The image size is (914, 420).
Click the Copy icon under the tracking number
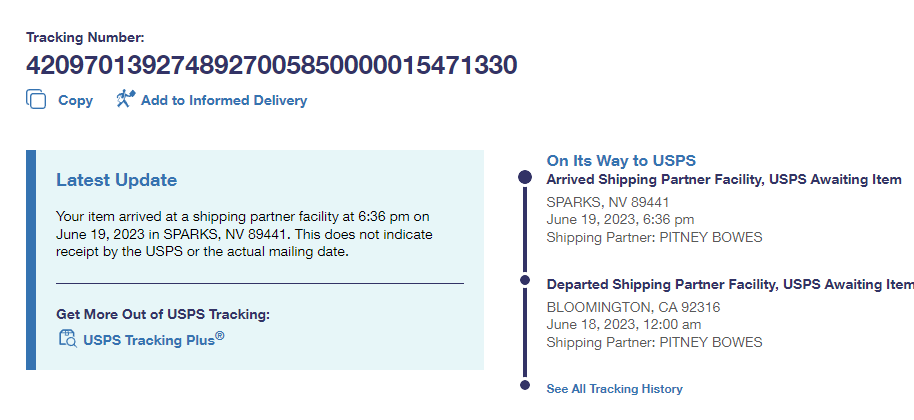point(37,100)
